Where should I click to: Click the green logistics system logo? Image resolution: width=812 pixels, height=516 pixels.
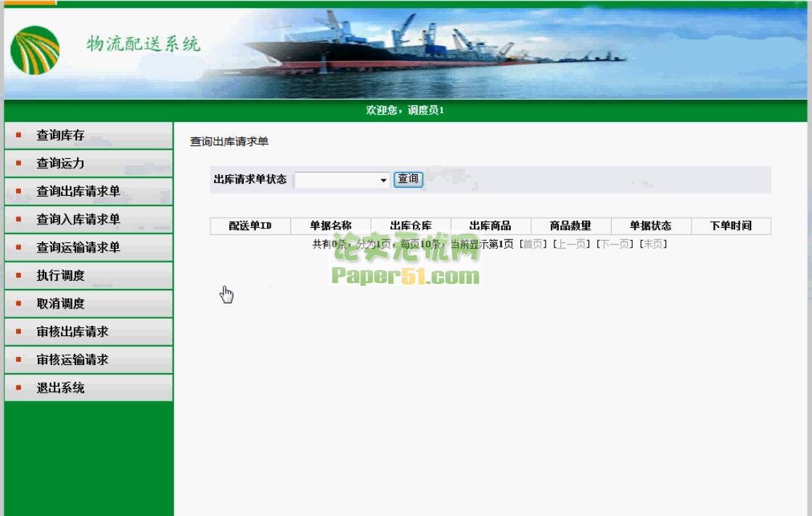(x=35, y=50)
